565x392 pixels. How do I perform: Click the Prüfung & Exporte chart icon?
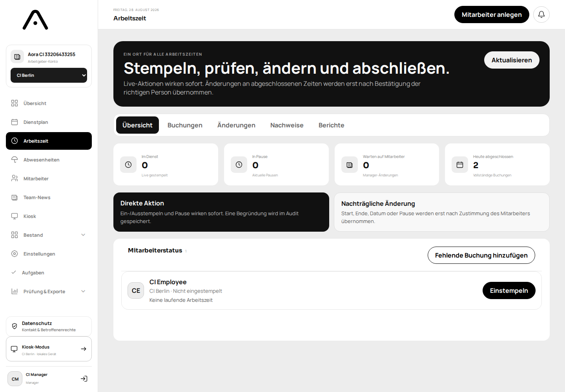(15, 291)
